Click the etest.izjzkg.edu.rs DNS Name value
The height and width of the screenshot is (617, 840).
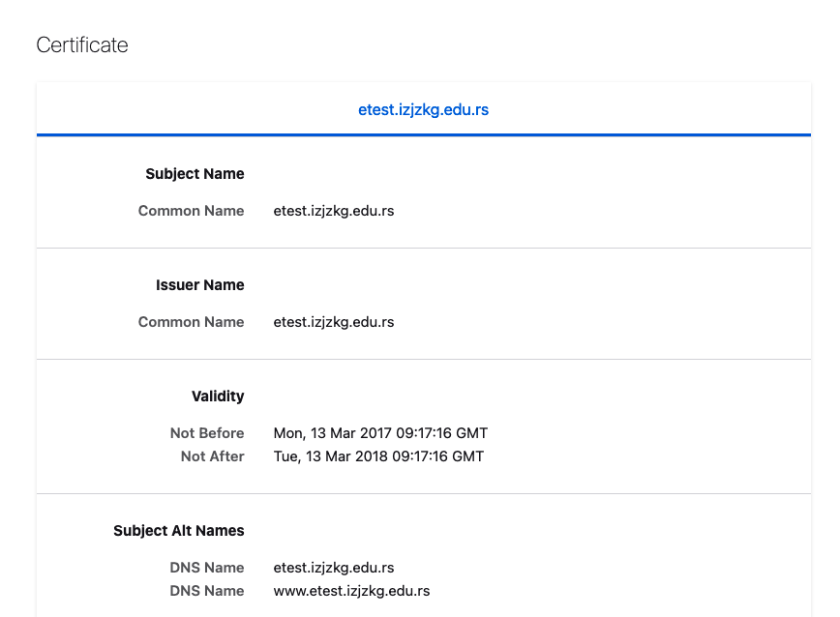[333, 568]
